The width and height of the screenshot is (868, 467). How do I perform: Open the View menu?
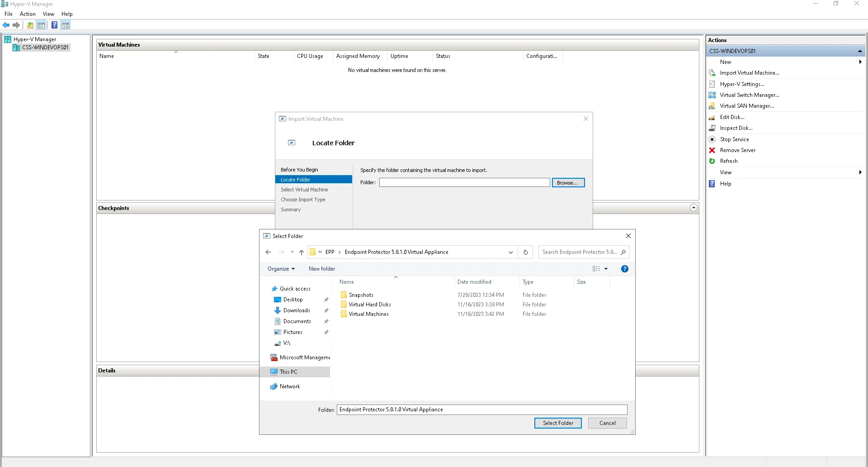coord(48,14)
